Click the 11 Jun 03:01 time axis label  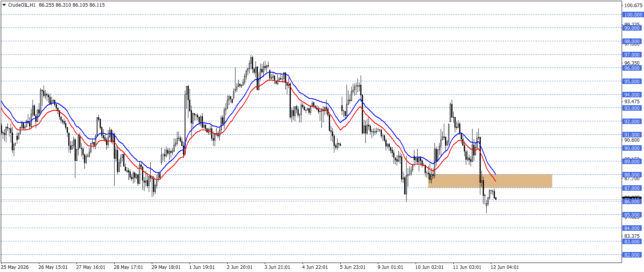point(467,267)
